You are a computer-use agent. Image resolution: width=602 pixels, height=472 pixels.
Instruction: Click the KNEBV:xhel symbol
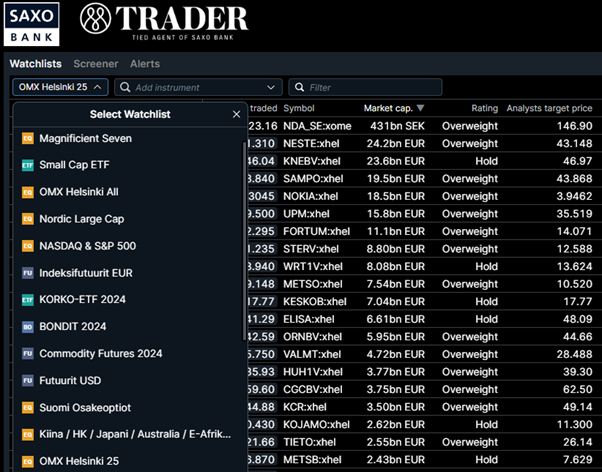click(x=312, y=161)
